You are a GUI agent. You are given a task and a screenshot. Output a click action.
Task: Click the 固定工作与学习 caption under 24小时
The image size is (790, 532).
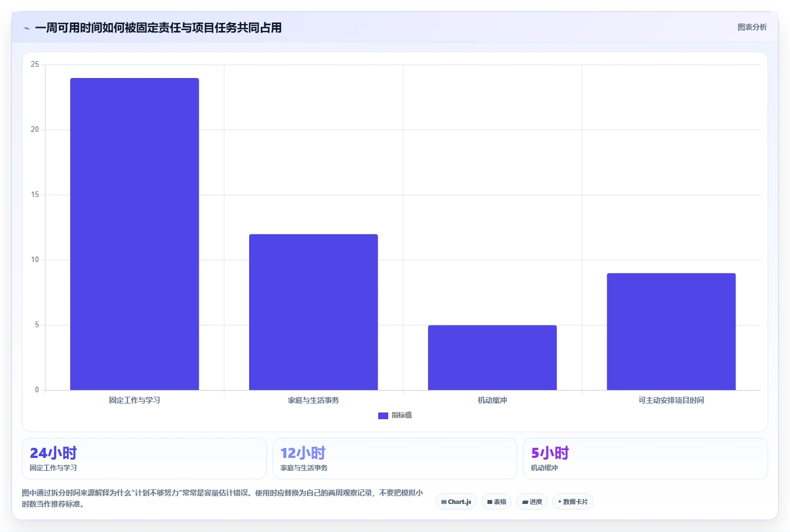[x=53, y=467]
